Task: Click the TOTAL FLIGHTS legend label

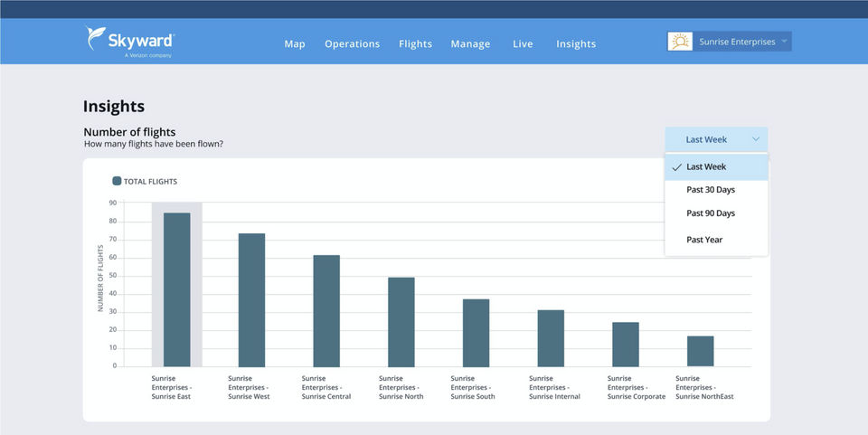Action: pyautogui.click(x=150, y=182)
